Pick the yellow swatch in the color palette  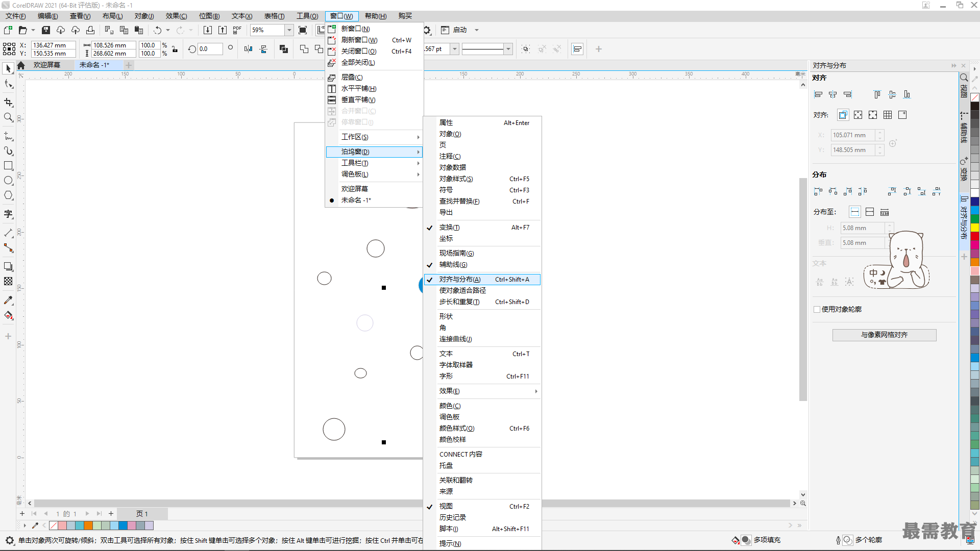tap(975, 228)
